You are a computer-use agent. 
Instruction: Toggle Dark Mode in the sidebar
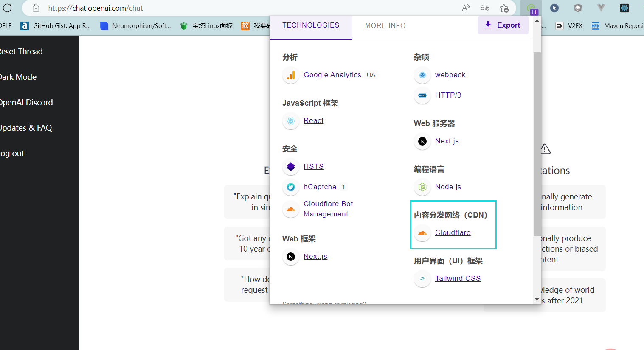[x=18, y=77]
